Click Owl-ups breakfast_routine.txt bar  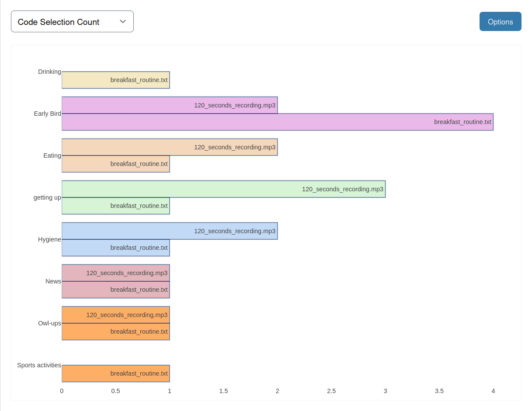[115, 332]
